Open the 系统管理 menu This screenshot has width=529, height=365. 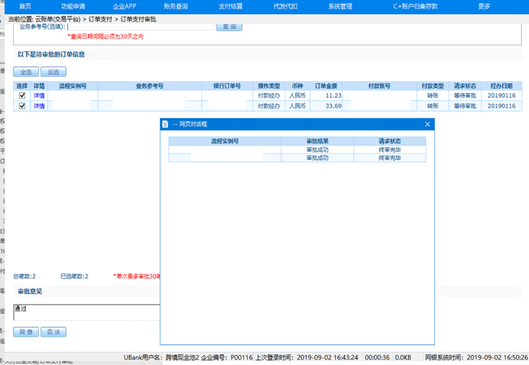(340, 6)
